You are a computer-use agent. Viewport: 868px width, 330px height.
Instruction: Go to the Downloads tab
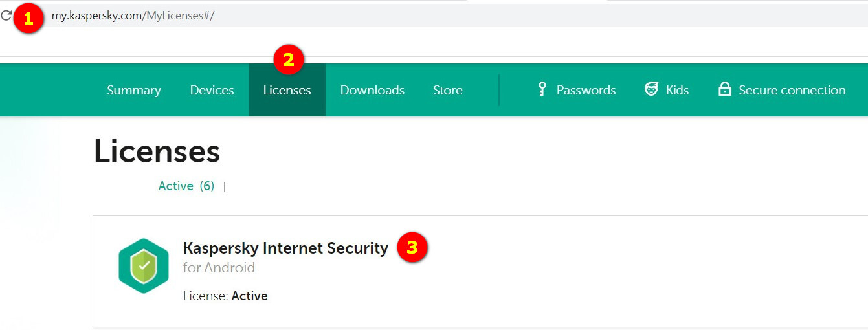(x=372, y=91)
